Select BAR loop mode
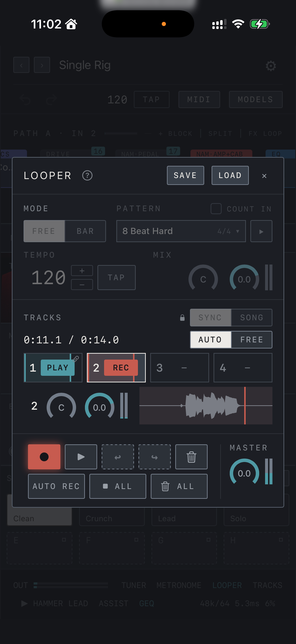The width and height of the screenshot is (296, 644). pyautogui.click(x=85, y=231)
